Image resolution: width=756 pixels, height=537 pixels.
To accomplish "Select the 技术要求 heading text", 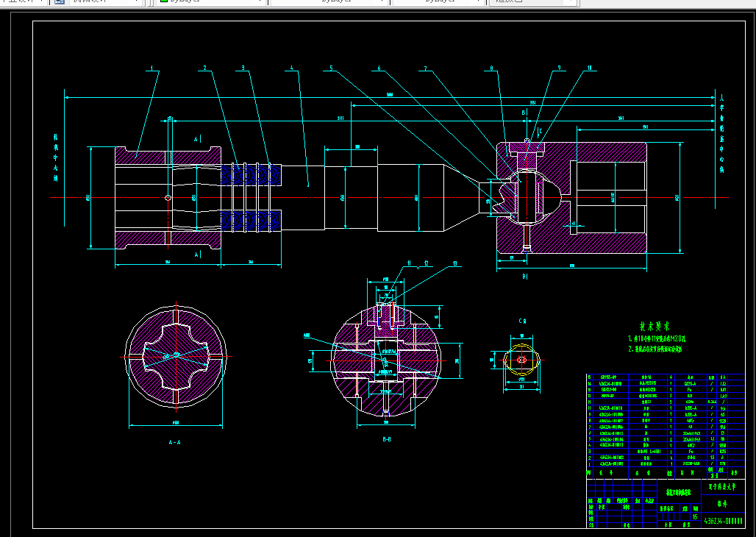I will coord(655,327).
